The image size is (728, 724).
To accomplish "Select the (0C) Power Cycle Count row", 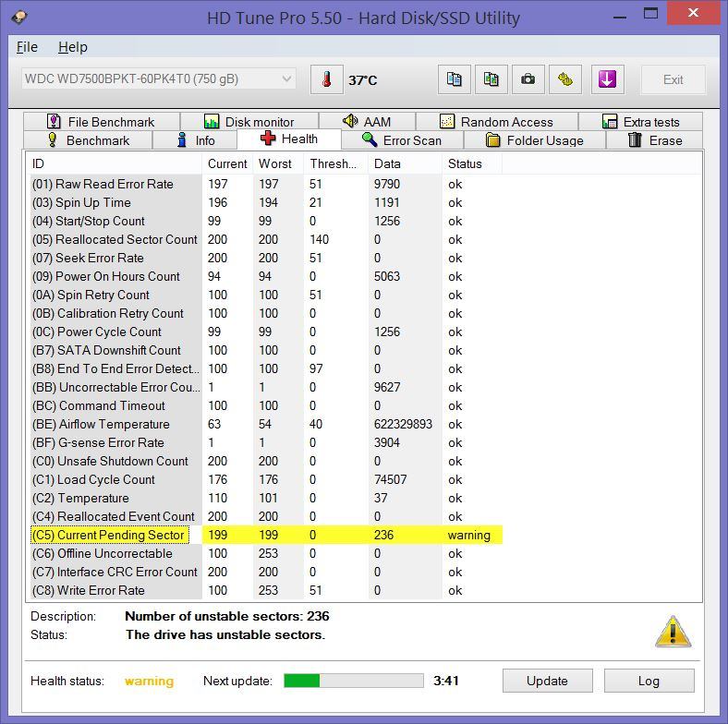I will 266,332.
